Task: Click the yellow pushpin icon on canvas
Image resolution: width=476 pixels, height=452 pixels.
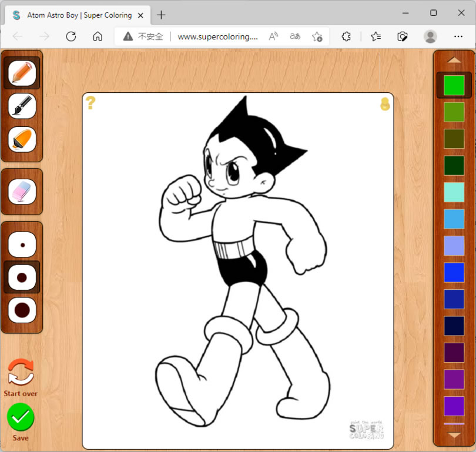Action: click(x=385, y=104)
